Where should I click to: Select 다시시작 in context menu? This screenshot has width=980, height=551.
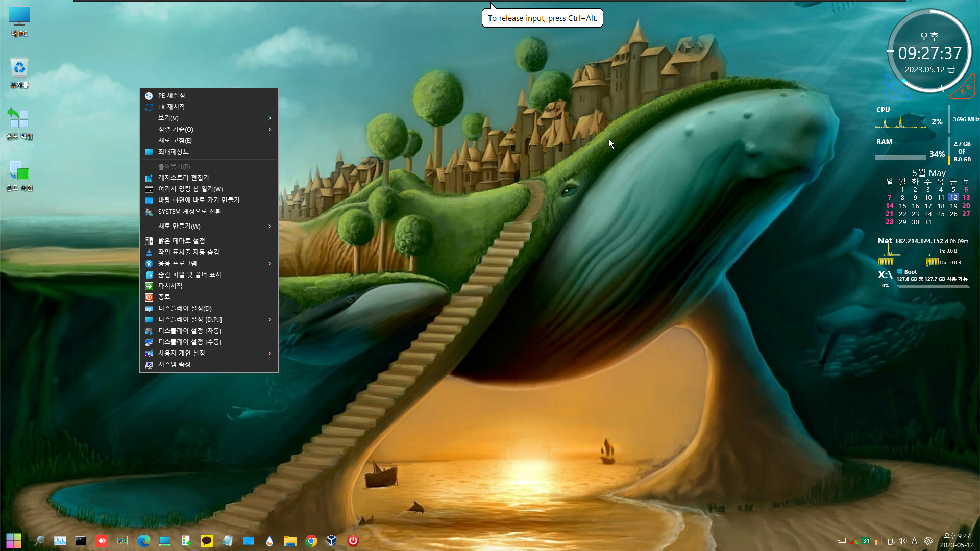(x=209, y=286)
